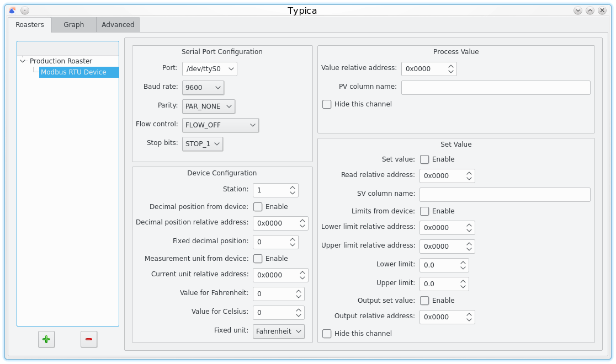Enable the Set value checkbox
616x364 pixels.
(424, 159)
